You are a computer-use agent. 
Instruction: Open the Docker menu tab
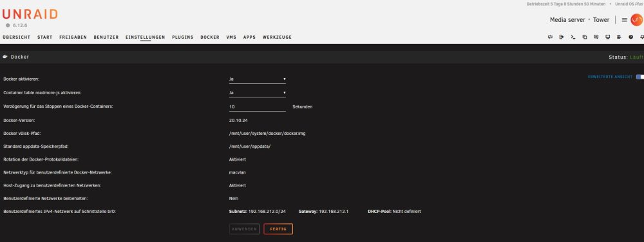click(210, 37)
